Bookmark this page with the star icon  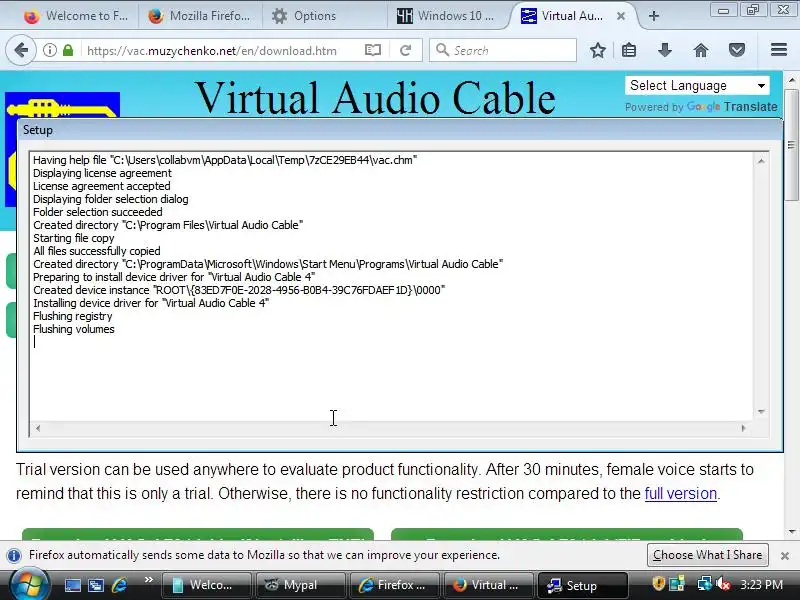coord(597,50)
